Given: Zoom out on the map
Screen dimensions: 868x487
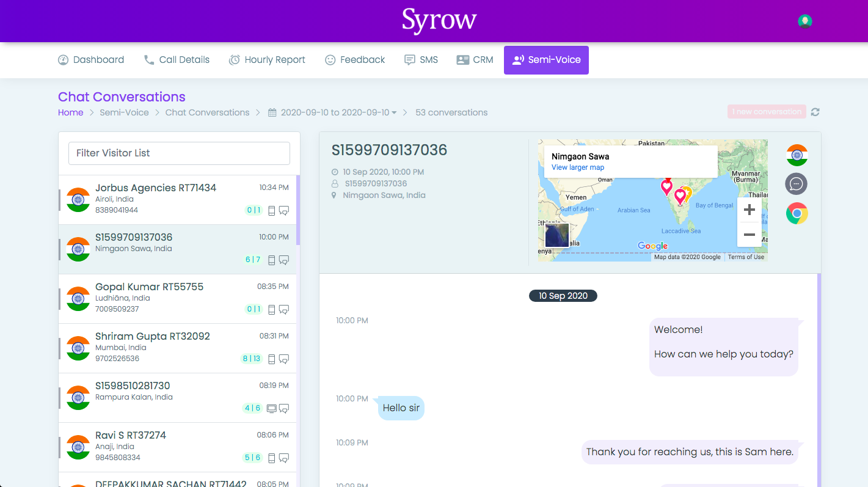Looking at the screenshot, I should 749,235.
